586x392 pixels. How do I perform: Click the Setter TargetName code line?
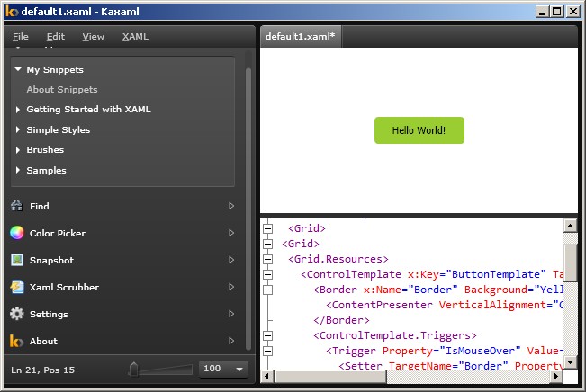click(451, 366)
